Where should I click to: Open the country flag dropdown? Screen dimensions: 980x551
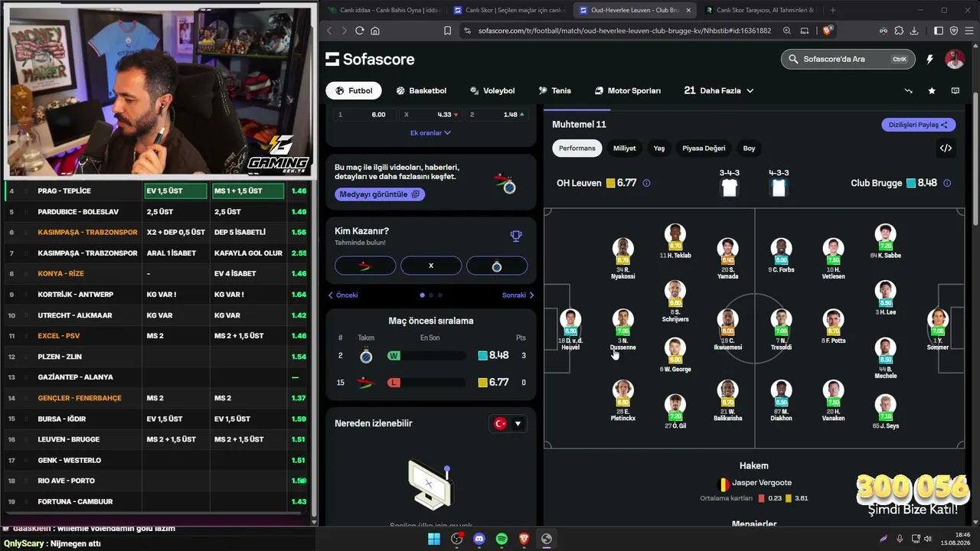pos(508,423)
